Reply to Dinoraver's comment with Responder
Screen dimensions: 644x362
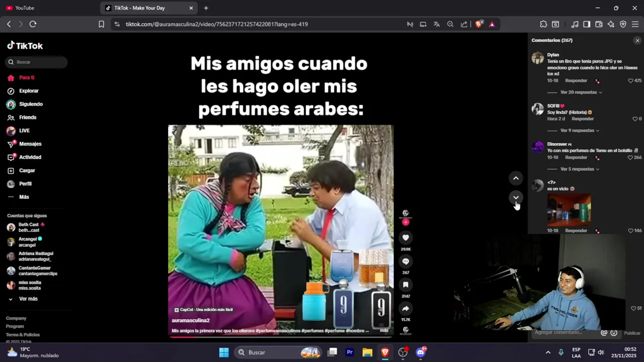click(x=576, y=157)
